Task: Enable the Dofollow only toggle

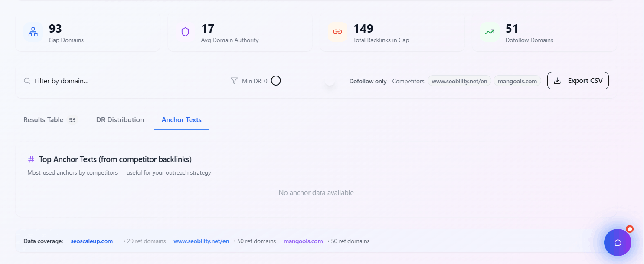Action: 330,82
